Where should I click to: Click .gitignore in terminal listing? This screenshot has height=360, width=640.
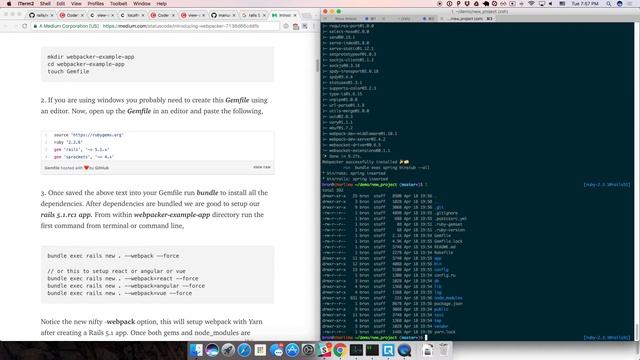tap(446, 213)
